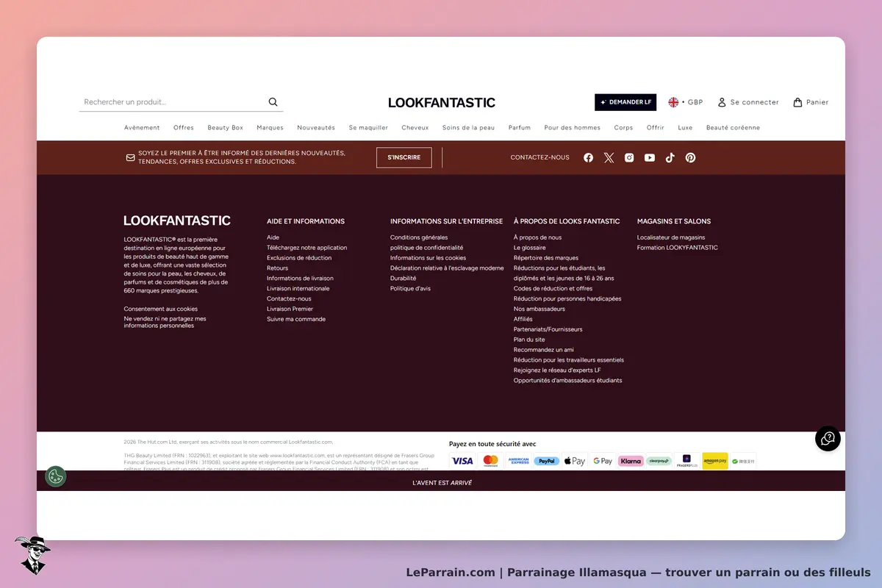Image resolution: width=882 pixels, height=588 pixels.
Task: Open the Avènement menu
Action: click(142, 127)
